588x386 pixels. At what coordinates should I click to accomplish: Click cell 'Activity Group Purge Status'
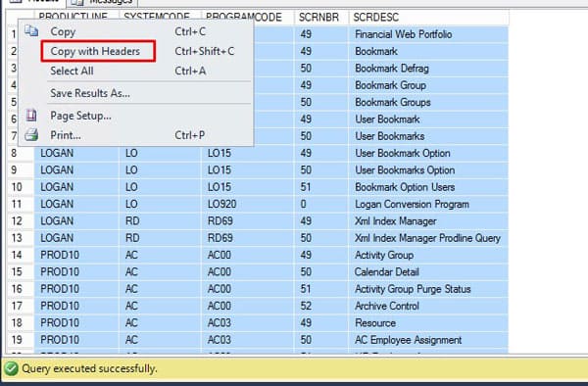click(428, 289)
